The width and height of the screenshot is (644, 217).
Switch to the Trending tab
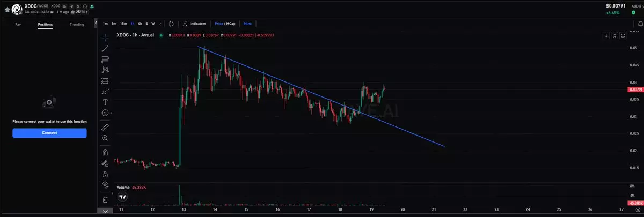[77, 24]
